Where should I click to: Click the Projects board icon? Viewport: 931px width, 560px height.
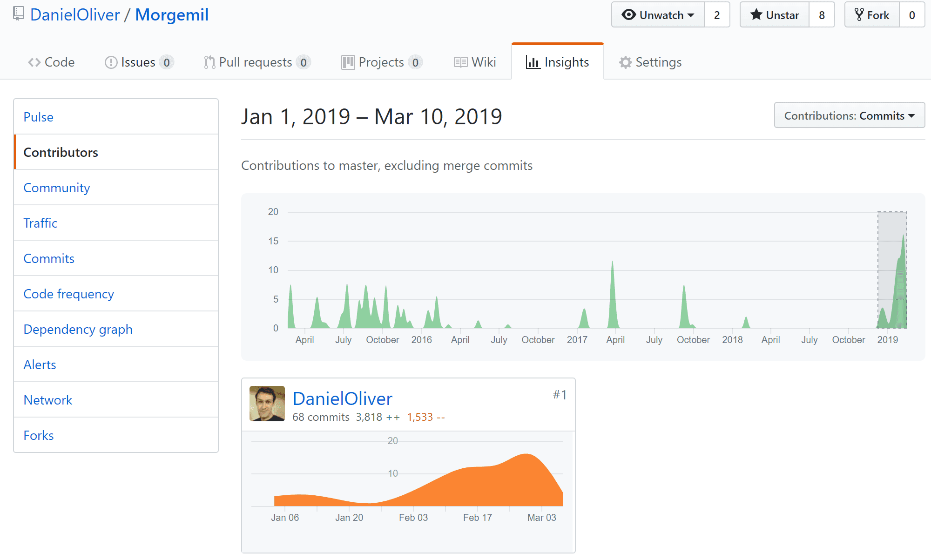point(348,62)
